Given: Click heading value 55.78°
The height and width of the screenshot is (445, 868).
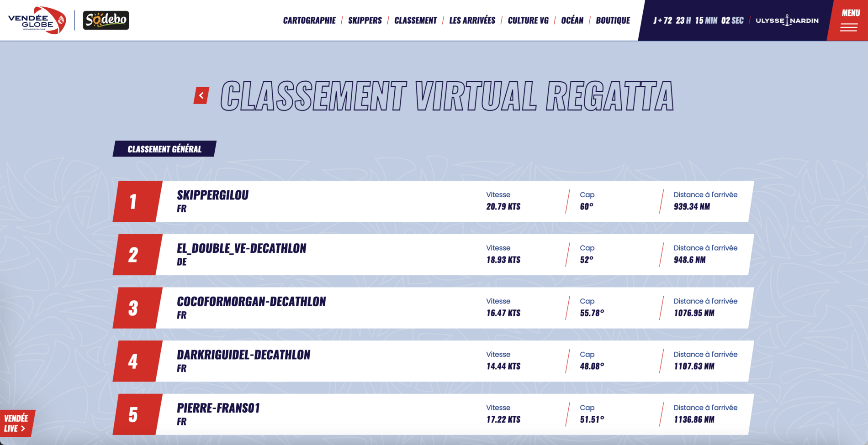Looking at the screenshot, I should pyautogui.click(x=592, y=313).
